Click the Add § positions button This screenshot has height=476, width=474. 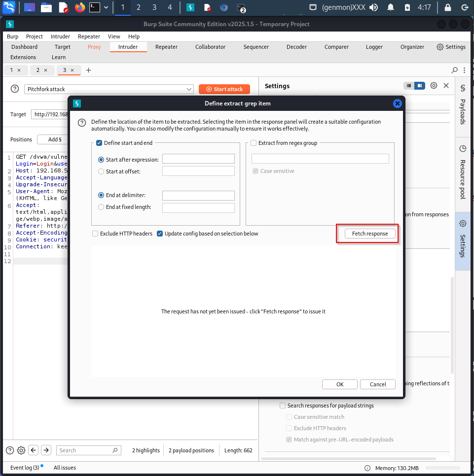click(x=55, y=139)
